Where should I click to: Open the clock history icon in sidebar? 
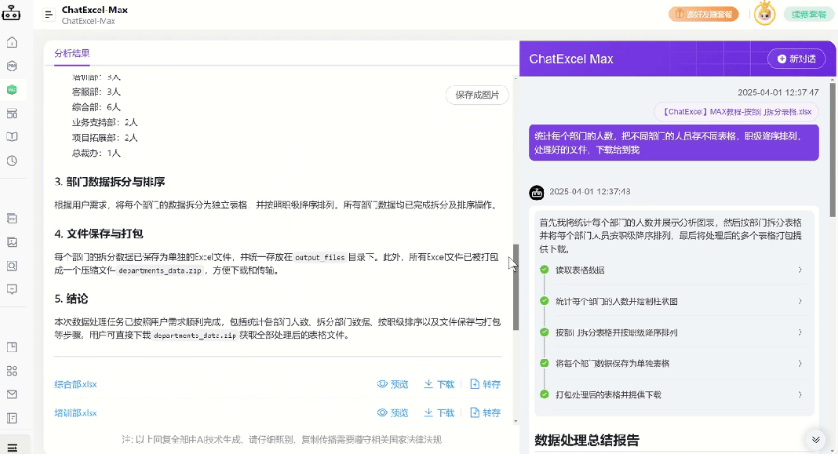coord(12,161)
